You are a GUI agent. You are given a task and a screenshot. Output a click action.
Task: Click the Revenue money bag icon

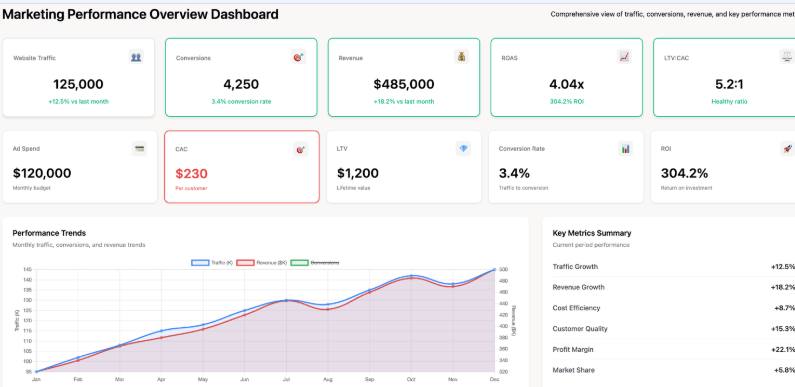(x=461, y=57)
